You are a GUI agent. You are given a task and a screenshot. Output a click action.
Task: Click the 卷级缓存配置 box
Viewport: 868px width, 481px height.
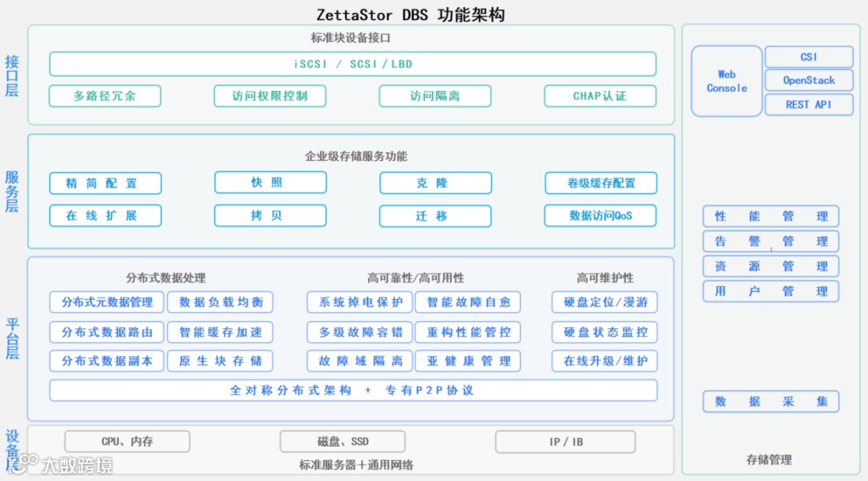(600, 183)
